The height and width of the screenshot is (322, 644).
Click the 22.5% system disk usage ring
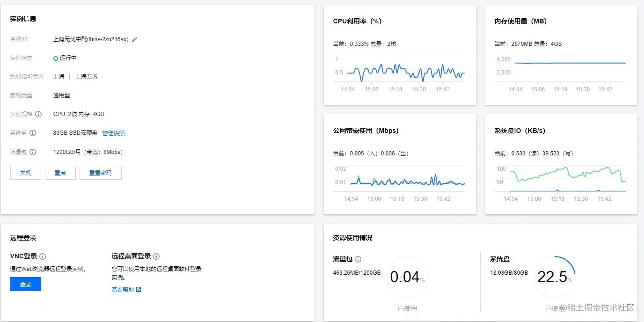tap(555, 277)
